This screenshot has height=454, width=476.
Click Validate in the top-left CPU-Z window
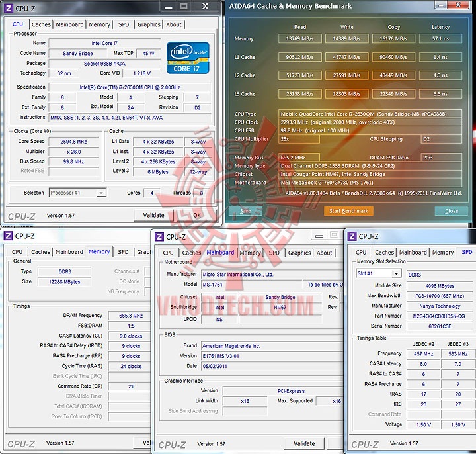coord(153,215)
